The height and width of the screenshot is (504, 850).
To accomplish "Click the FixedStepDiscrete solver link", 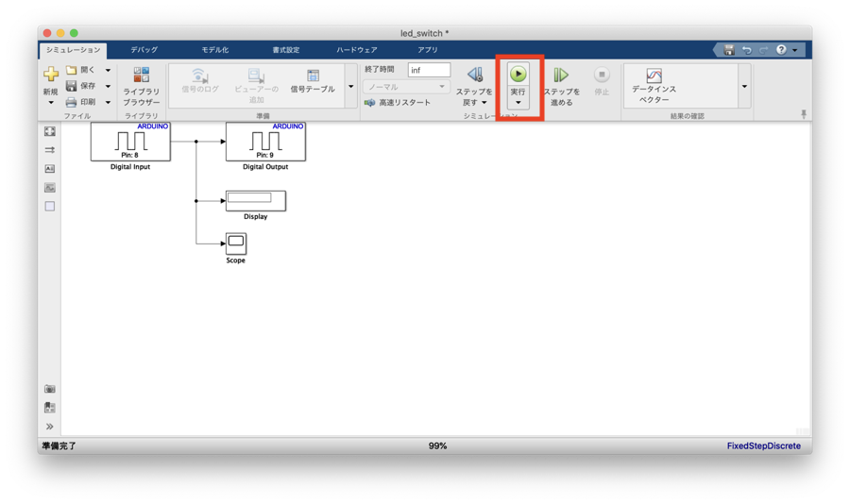I will (763, 446).
